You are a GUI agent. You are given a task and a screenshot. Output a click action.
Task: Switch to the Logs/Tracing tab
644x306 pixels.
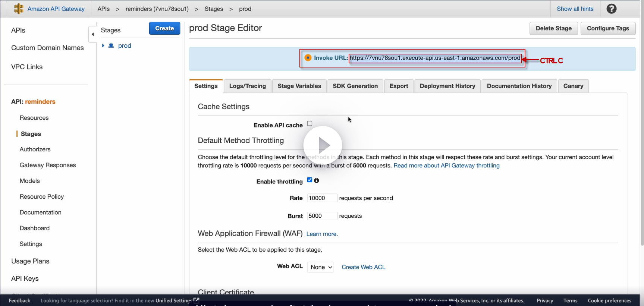coord(247,86)
